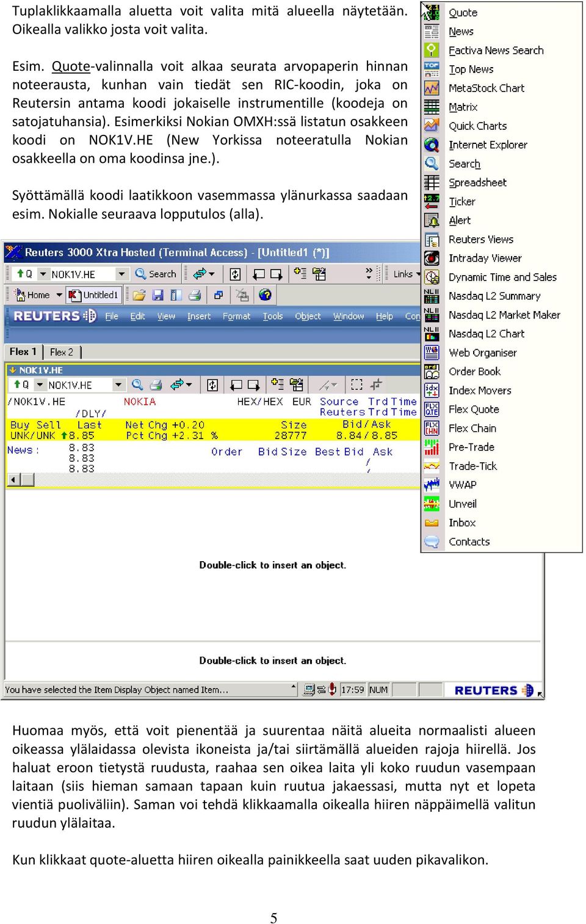The image size is (586, 924).
Task: Click the NOKIA name in quote
Action: point(140,402)
